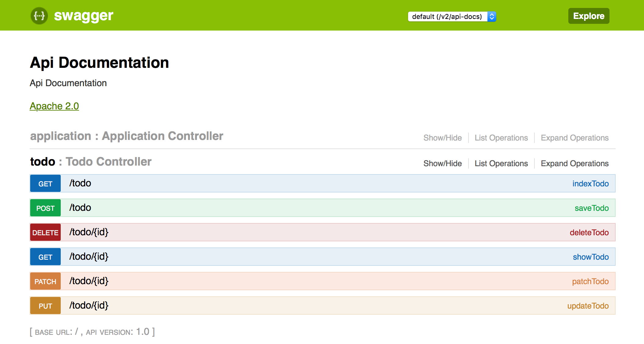Open the patchTodo operation link
Image resolution: width=644 pixels, height=344 pixels.
[x=591, y=281]
